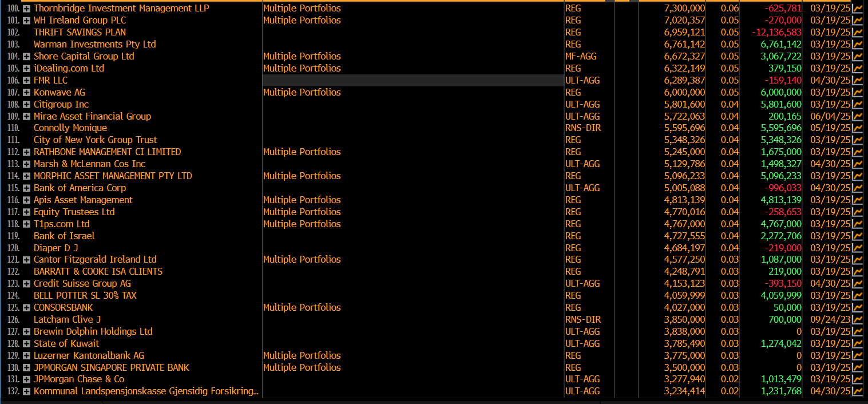Expand Konwave AG holder row
868x404 pixels.
(26, 93)
